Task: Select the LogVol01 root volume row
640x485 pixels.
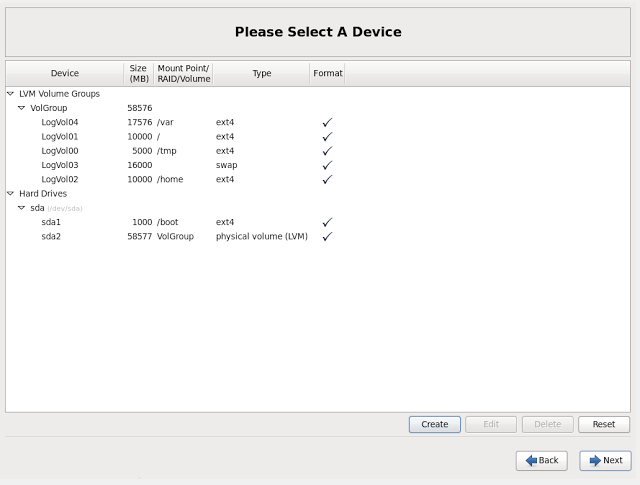Action: [x=60, y=136]
